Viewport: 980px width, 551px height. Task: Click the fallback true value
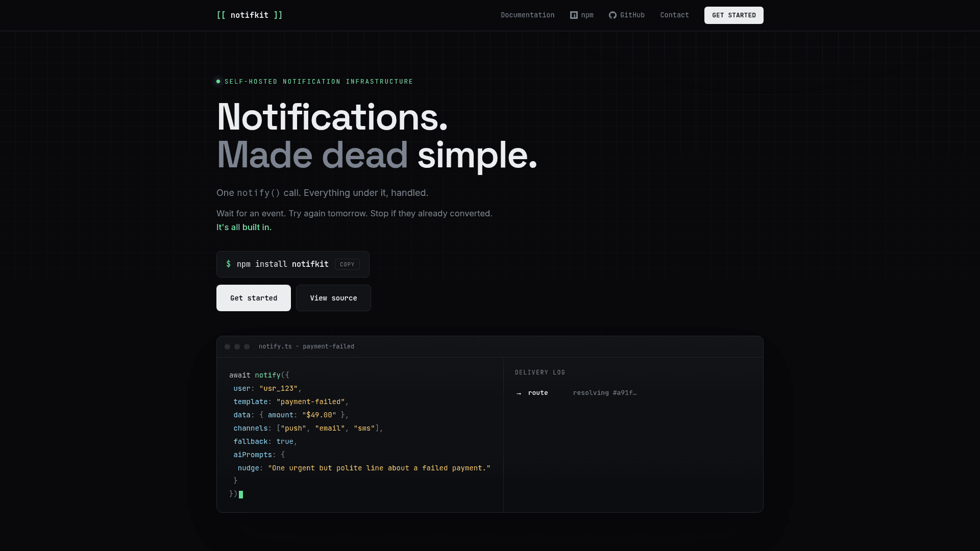[285, 441]
